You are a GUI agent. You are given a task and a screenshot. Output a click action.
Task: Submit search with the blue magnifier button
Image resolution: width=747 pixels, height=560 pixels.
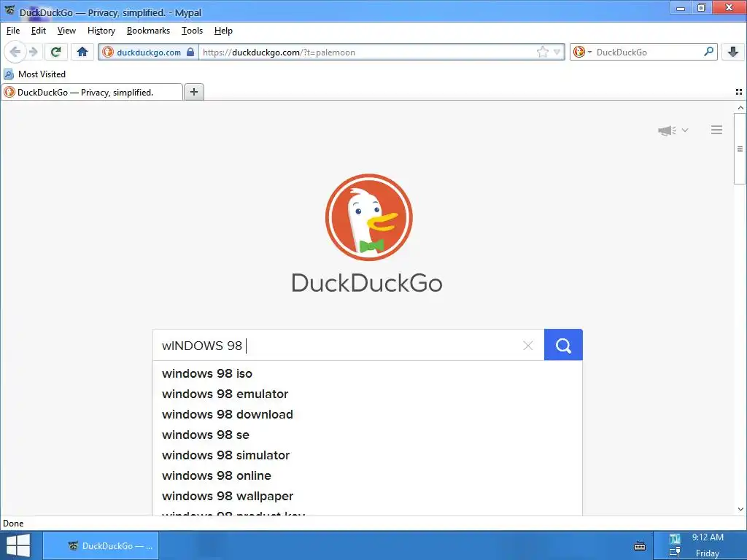coord(563,345)
